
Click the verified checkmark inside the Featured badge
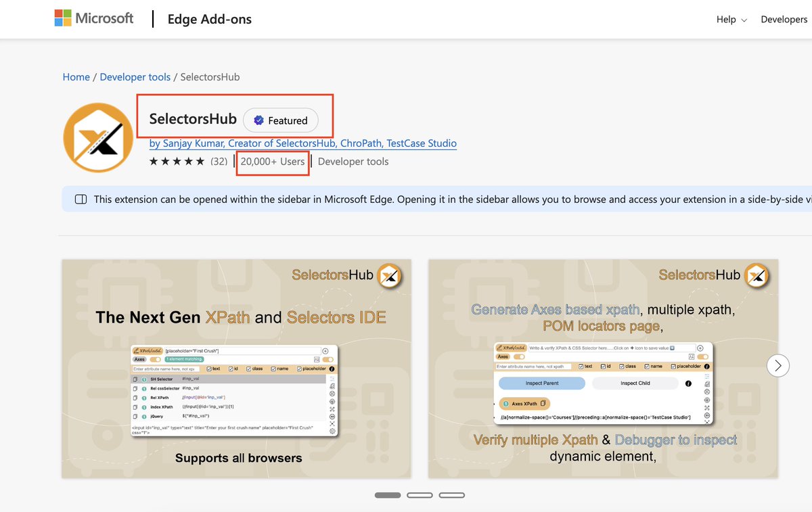pos(259,120)
